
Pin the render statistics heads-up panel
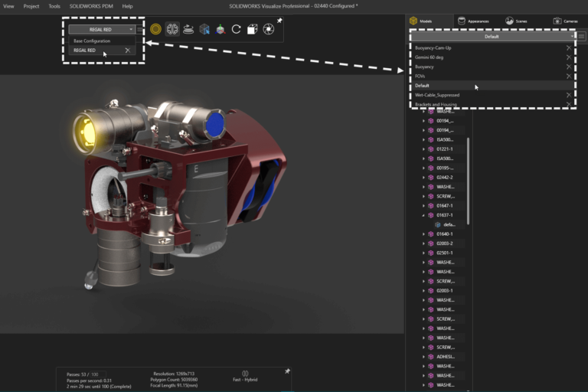tap(287, 371)
